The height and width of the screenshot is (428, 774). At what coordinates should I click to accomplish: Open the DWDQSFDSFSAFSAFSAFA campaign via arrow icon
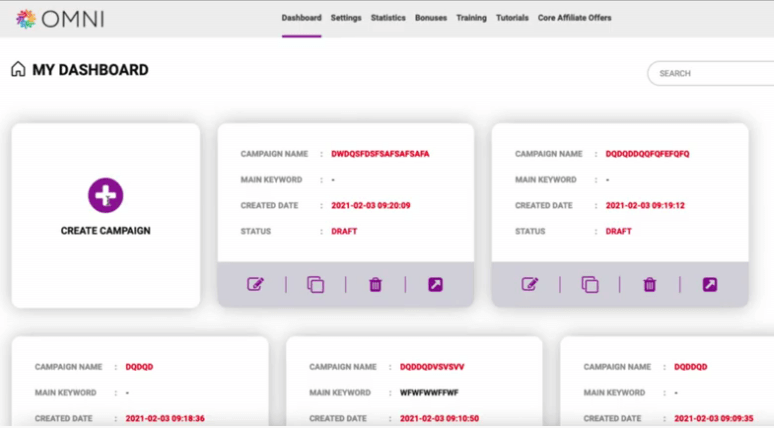coord(435,284)
